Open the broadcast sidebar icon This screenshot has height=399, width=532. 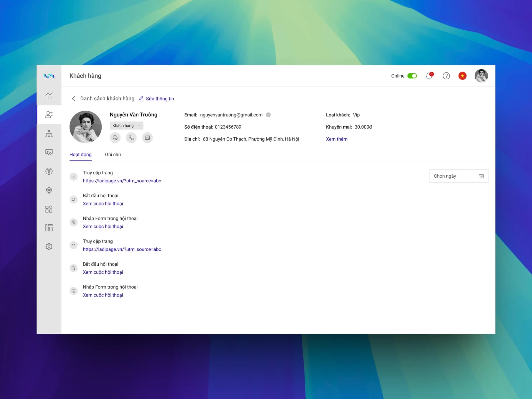49,171
